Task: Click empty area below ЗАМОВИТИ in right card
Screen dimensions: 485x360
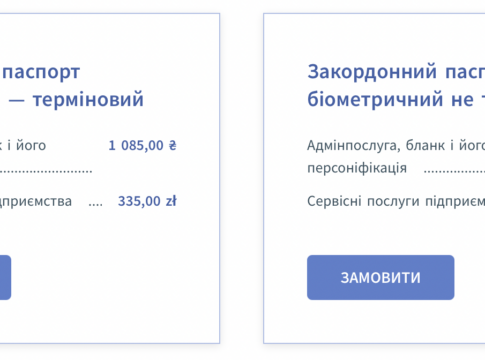Action: 380,322
